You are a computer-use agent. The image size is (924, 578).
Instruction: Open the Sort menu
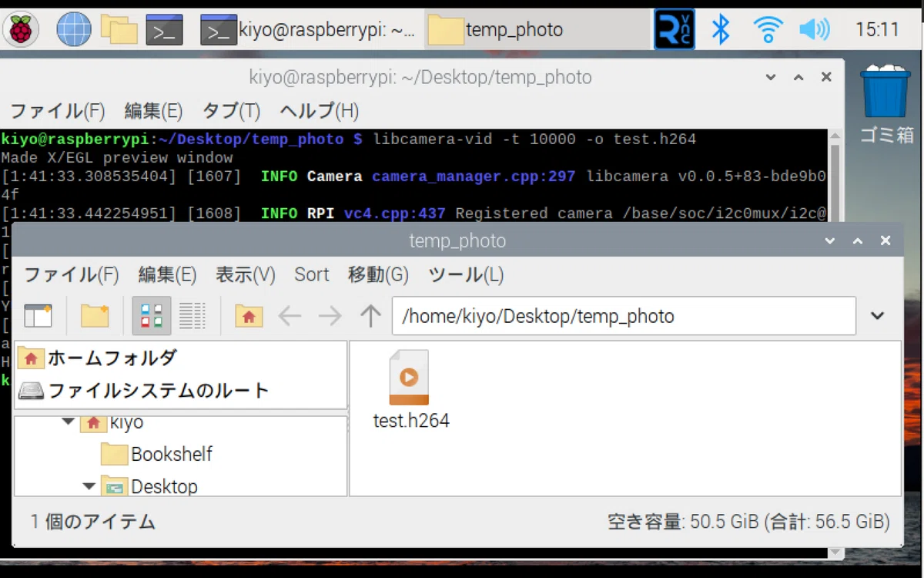(x=311, y=274)
